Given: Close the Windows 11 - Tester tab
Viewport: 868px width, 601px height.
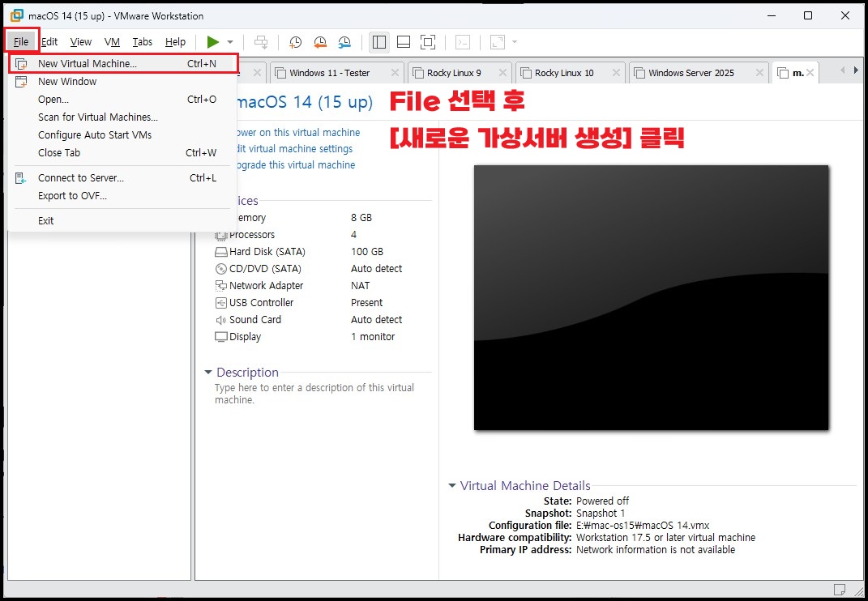Looking at the screenshot, I should pyautogui.click(x=395, y=73).
